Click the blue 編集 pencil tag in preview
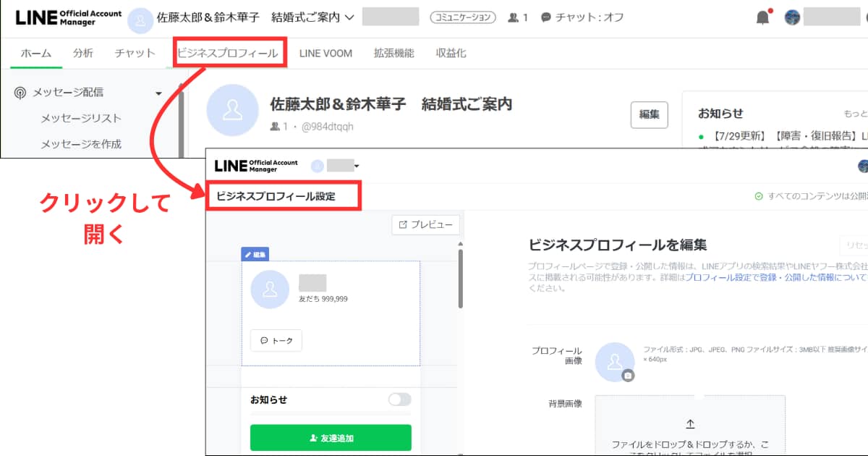The image size is (868, 456). coord(255,255)
